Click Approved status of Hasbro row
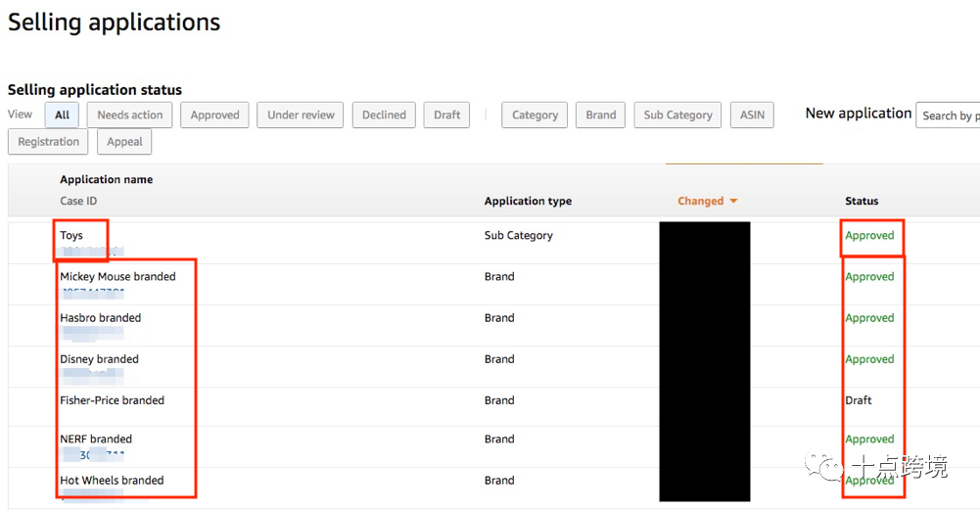 tap(869, 318)
